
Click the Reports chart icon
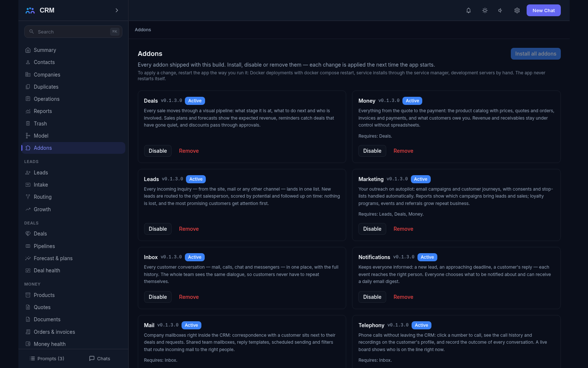point(28,111)
